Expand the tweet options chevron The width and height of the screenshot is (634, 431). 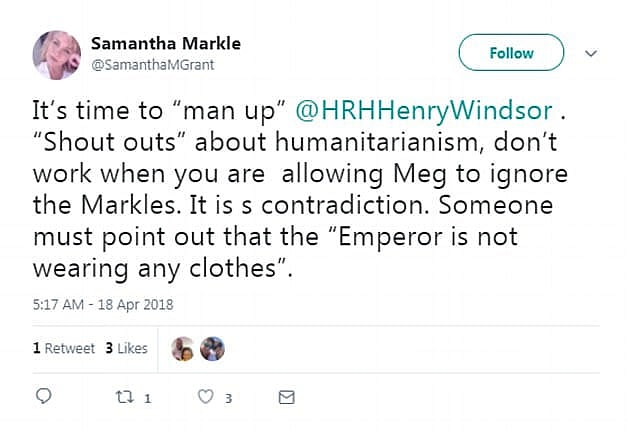[590, 53]
